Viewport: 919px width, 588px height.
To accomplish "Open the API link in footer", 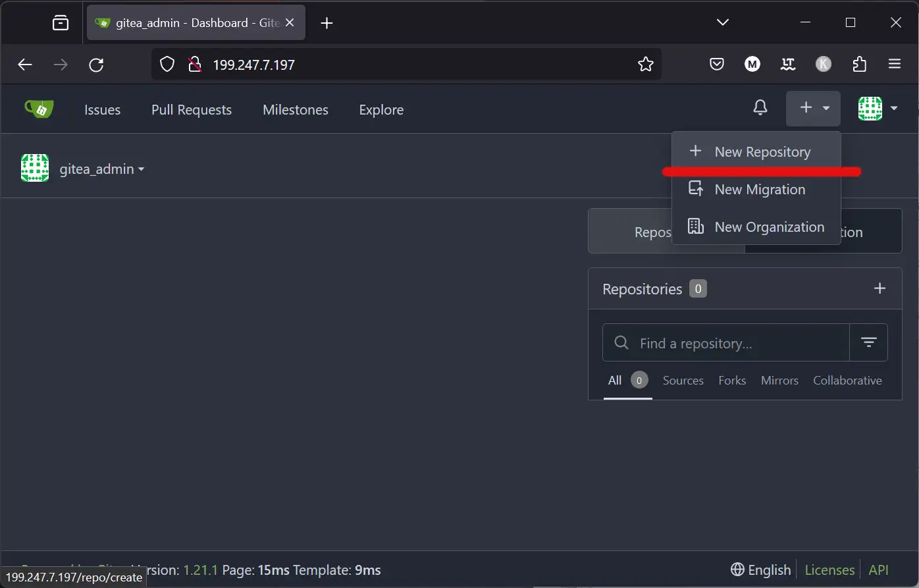I will 879,570.
